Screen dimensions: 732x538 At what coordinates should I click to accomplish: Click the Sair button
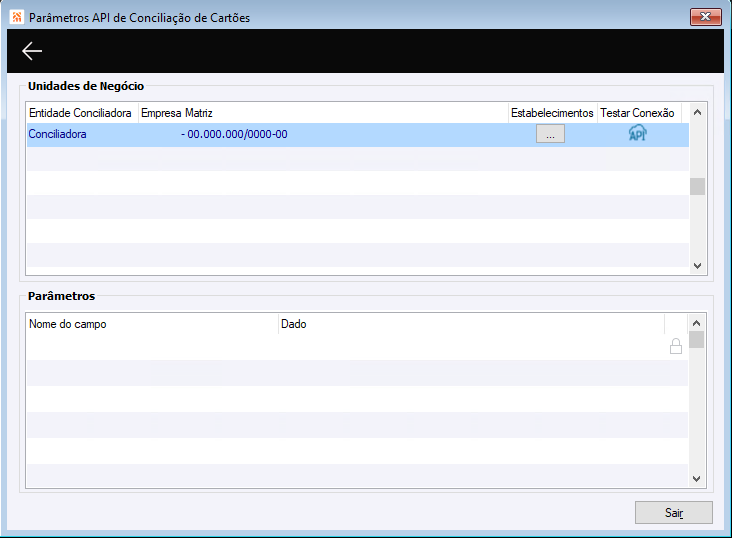coord(674,513)
